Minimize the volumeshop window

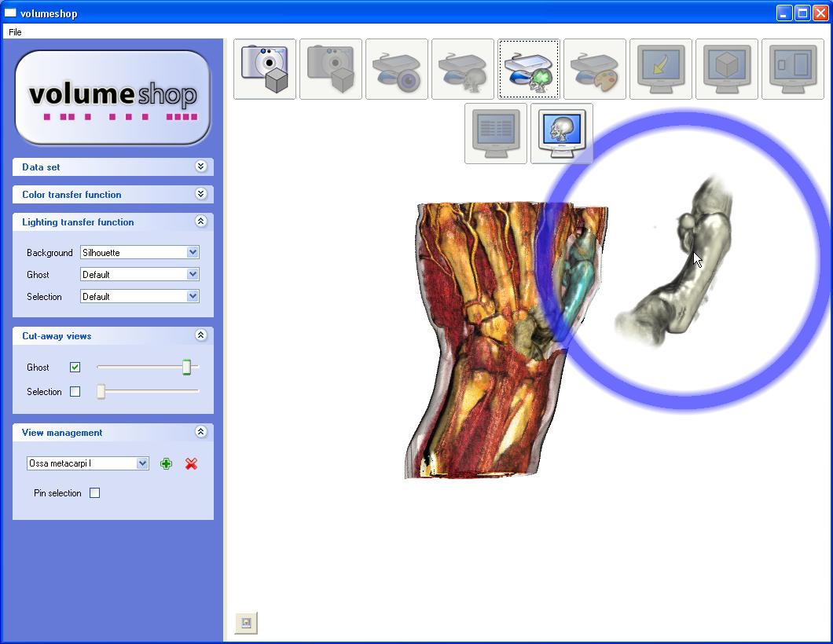[x=784, y=13]
